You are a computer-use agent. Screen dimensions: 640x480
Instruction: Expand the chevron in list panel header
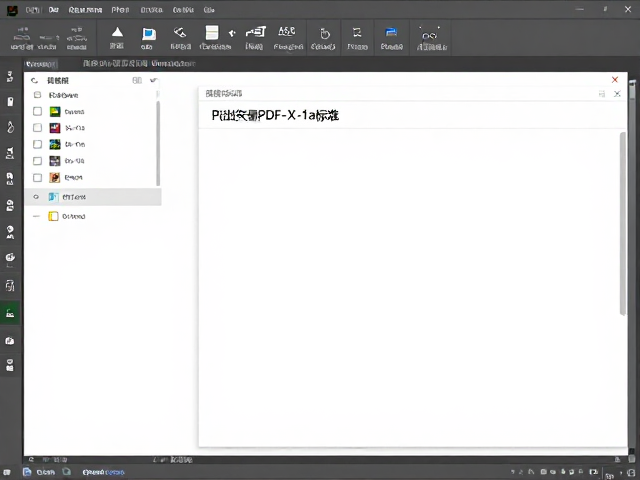[x=153, y=80]
